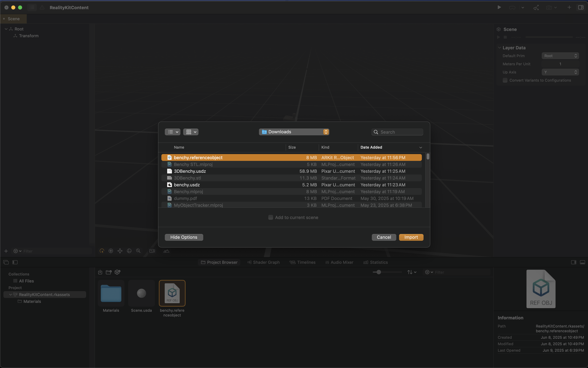Select the benchy.usdz file in list

click(187, 185)
